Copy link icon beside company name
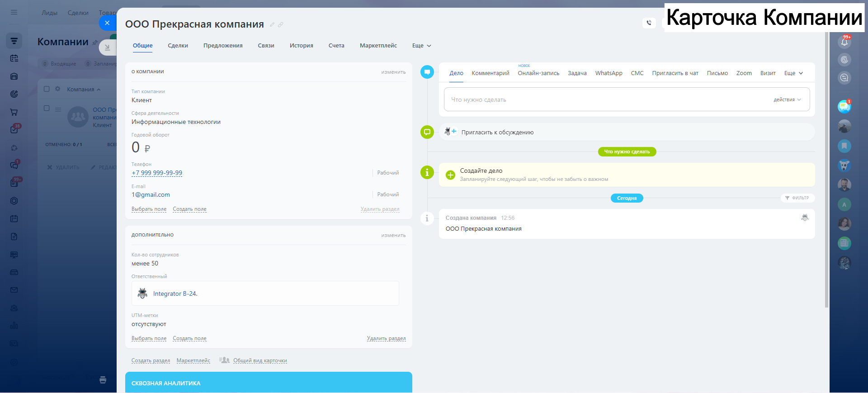 (281, 25)
